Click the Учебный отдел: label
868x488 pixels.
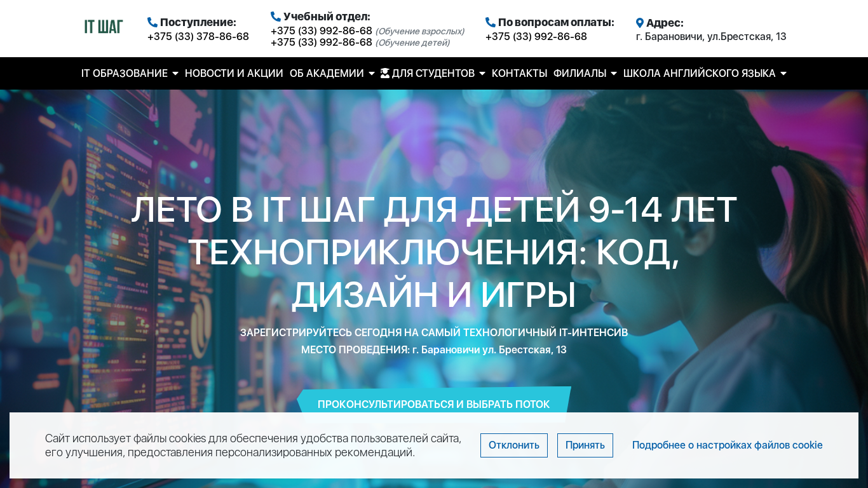(x=327, y=17)
